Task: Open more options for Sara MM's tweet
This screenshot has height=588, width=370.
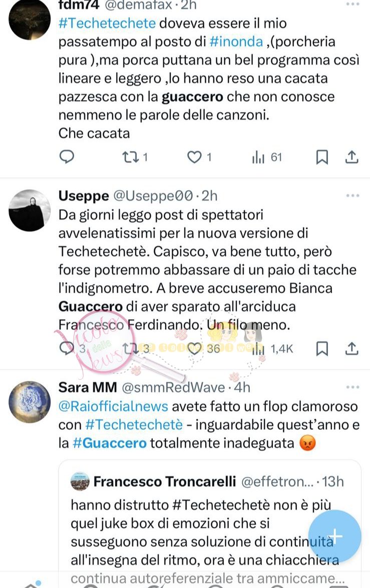Action: [353, 387]
